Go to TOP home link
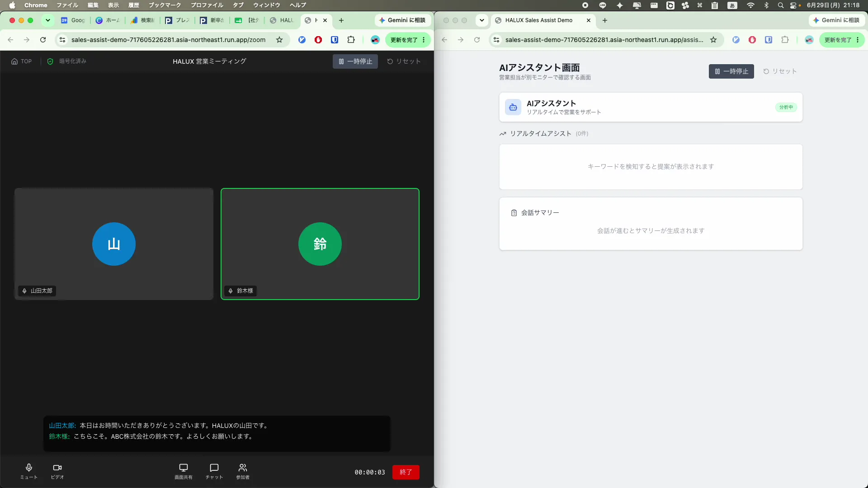The width and height of the screenshot is (868, 488). 22,61
